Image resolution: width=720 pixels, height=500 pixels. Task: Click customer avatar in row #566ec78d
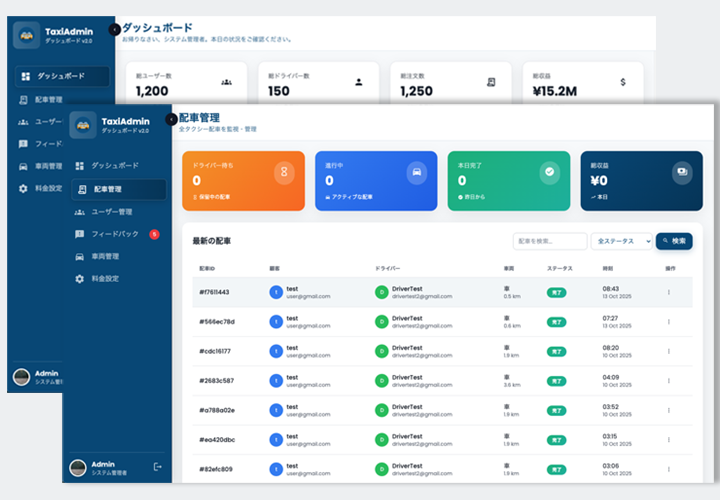click(276, 322)
